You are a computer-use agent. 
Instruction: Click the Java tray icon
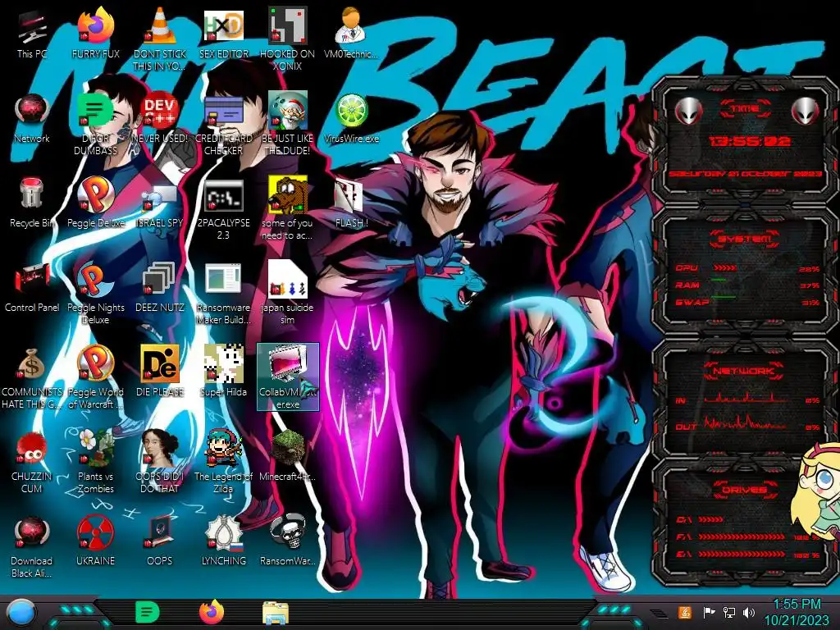click(685, 612)
